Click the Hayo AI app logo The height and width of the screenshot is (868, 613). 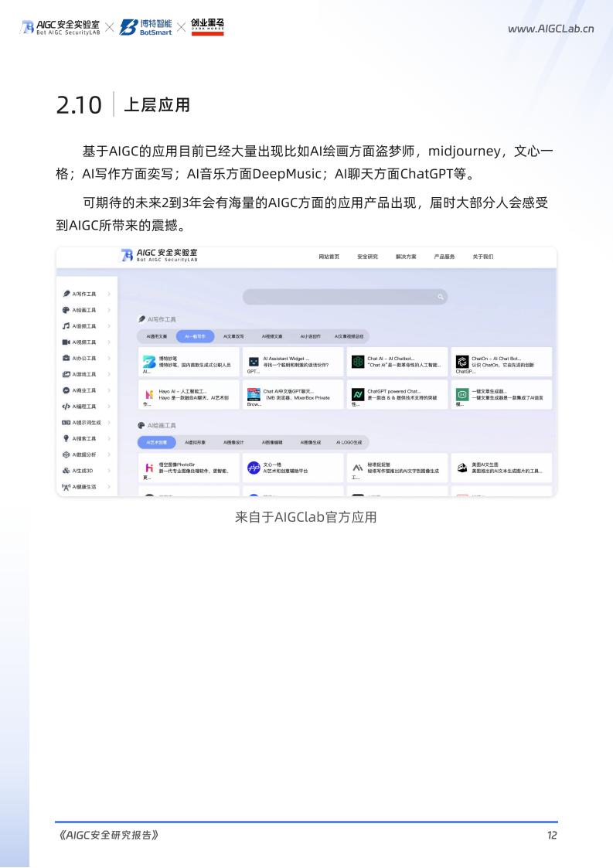coord(149,395)
